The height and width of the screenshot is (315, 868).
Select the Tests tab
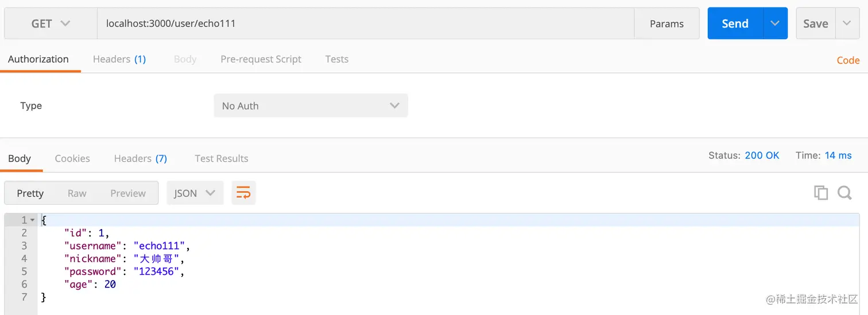click(336, 59)
